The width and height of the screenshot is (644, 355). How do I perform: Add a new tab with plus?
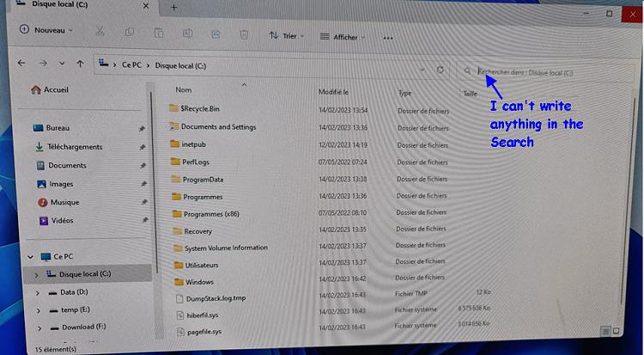coord(173,8)
